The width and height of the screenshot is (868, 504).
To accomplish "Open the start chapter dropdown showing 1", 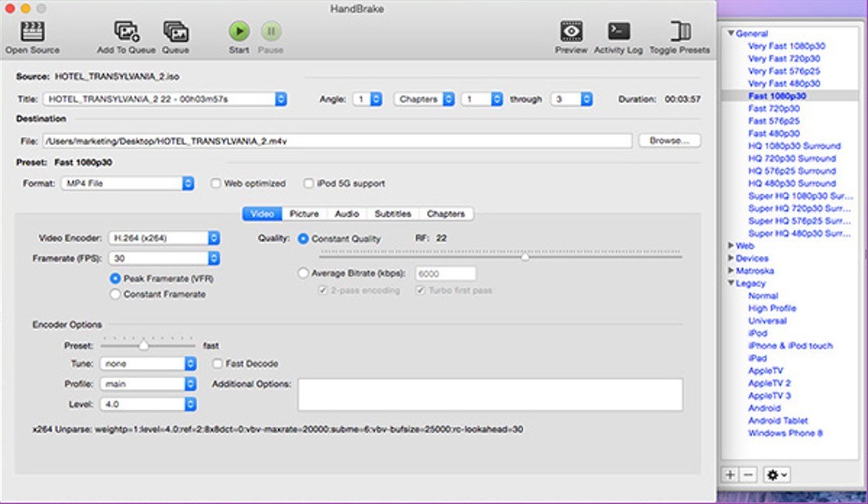I will 482,99.
